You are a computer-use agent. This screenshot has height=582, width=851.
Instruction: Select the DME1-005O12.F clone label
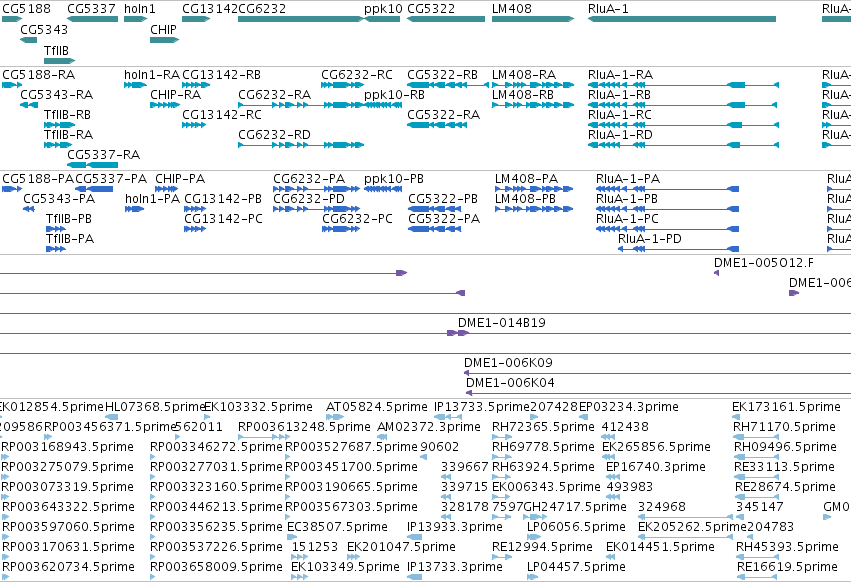764,263
